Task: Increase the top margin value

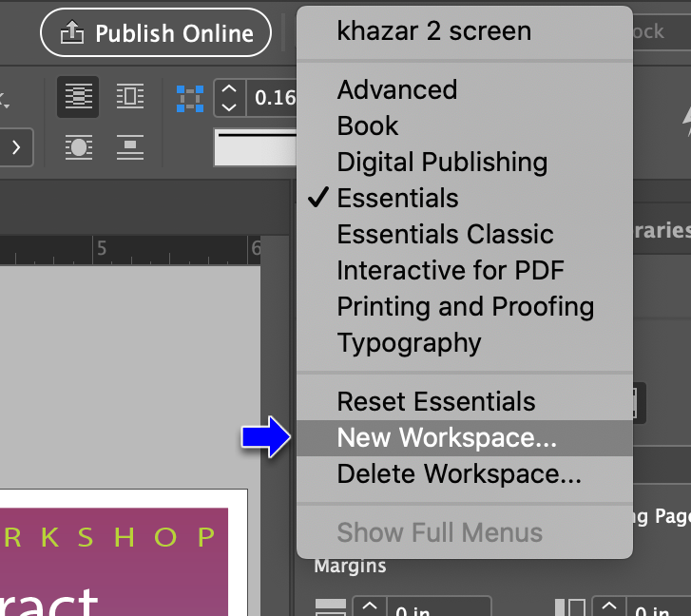Action: click(370, 607)
